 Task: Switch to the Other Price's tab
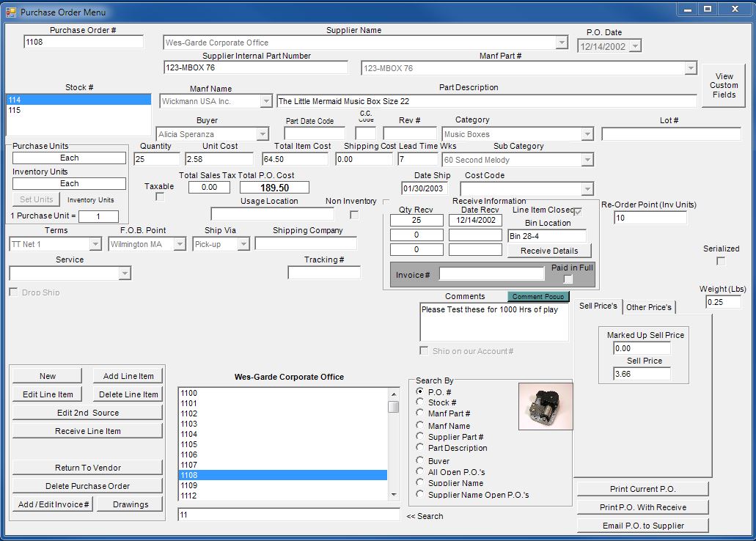[x=649, y=307]
